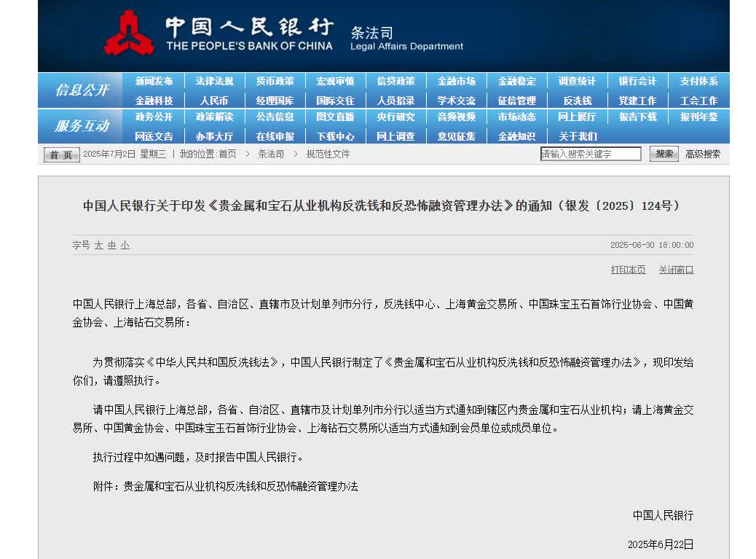Go to 货币政策 section
This screenshot has width=756, height=559.
275,81
